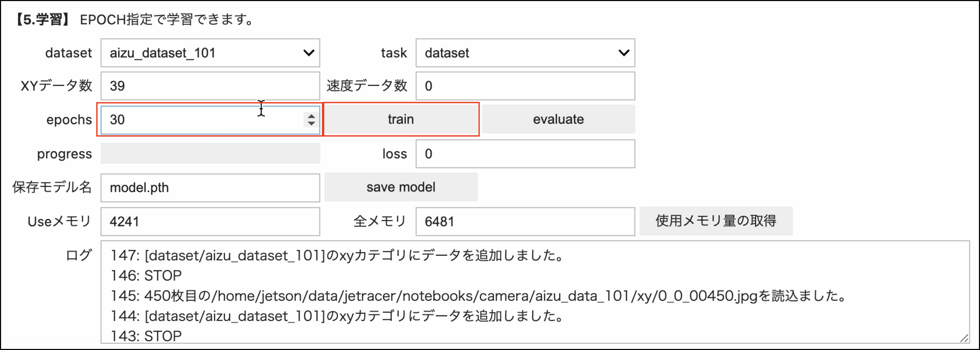Click the XYデータ数 field showing 39
The width and height of the screenshot is (980, 350).
(x=210, y=86)
